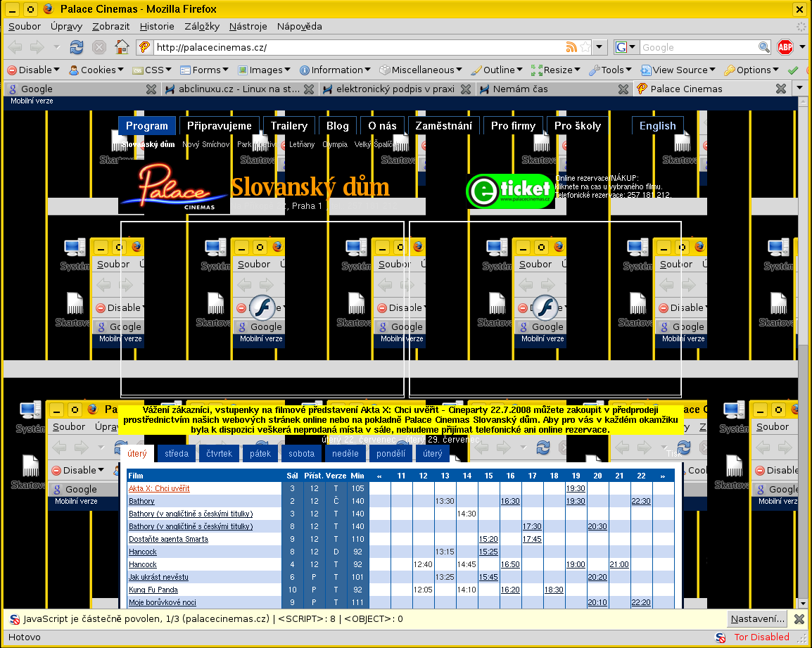Click the Nastavení... button

pyautogui.click(x=757, y=619)
